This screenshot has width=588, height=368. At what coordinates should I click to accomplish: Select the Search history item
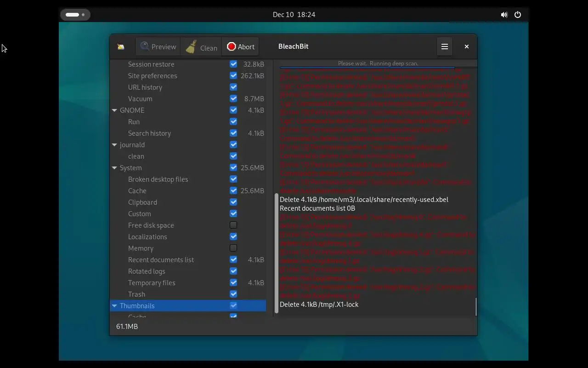149,133
